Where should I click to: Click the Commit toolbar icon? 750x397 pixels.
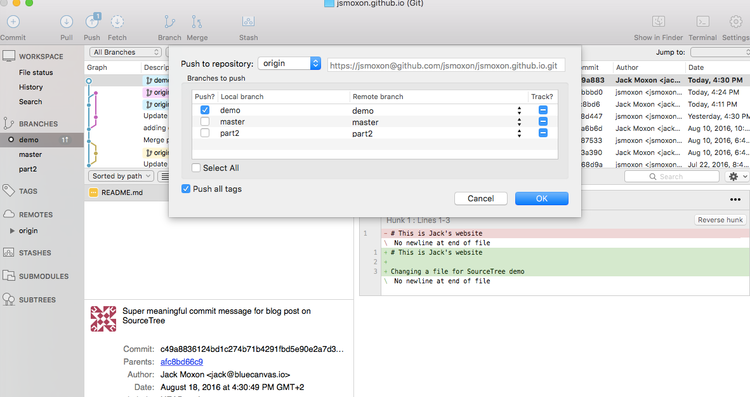pos(13,22)
